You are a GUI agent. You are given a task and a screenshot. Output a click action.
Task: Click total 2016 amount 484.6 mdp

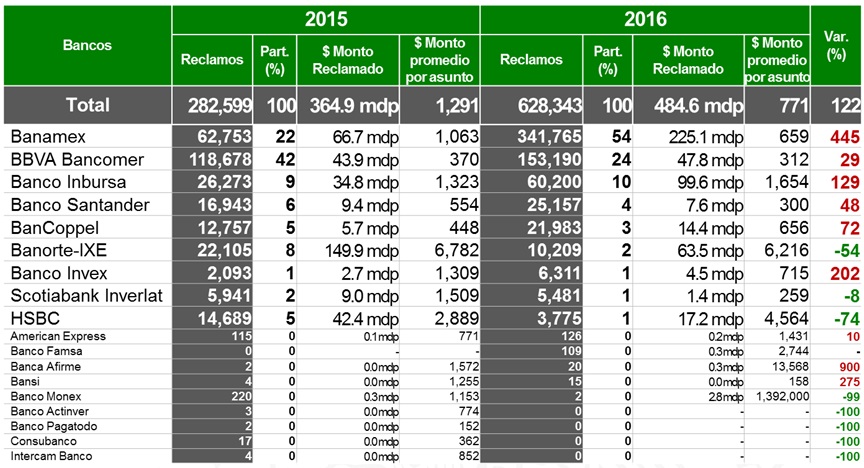[698, 105]
